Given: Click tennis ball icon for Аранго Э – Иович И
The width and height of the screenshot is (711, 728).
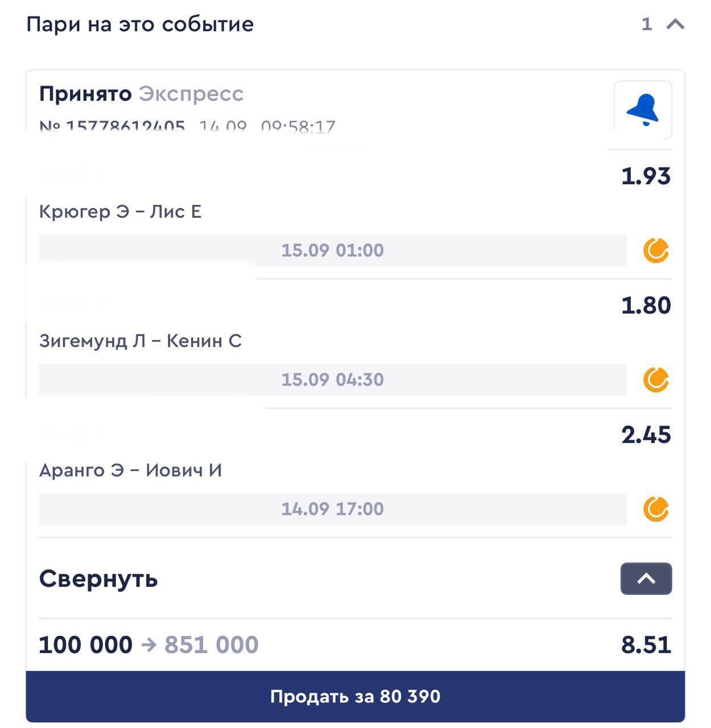Looking at the screenshot, I should (x=656, y=508).
